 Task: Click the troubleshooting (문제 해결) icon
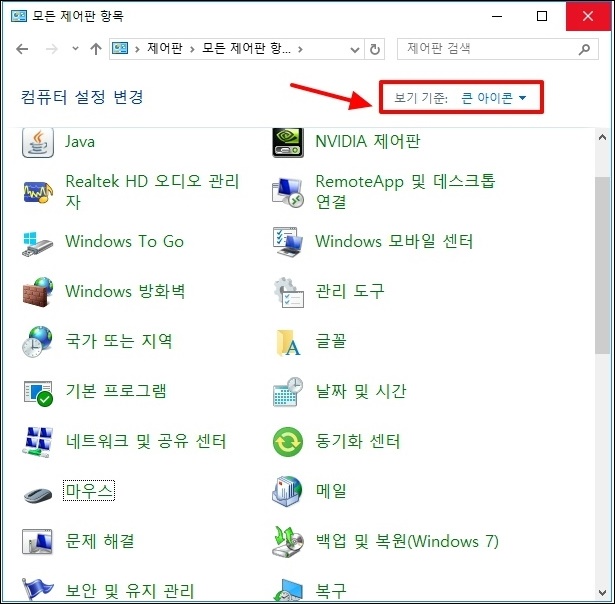click(x=38, y=542)
